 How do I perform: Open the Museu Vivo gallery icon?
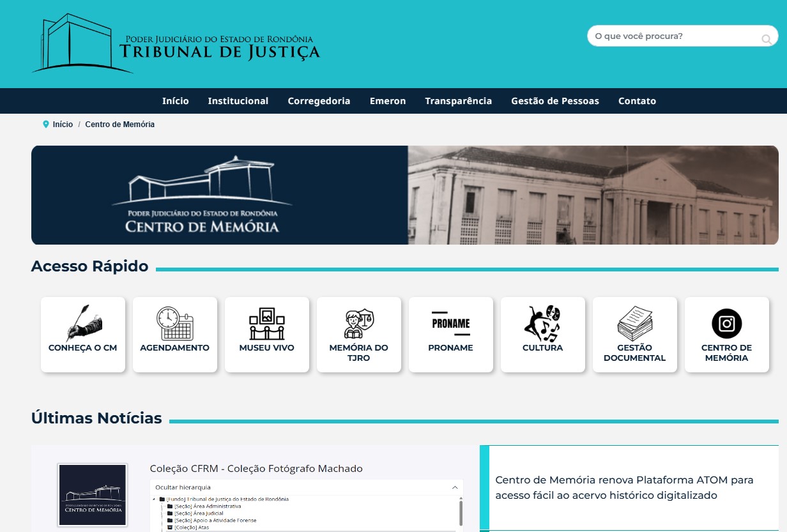pyautogui.click(x=266, y=324)
